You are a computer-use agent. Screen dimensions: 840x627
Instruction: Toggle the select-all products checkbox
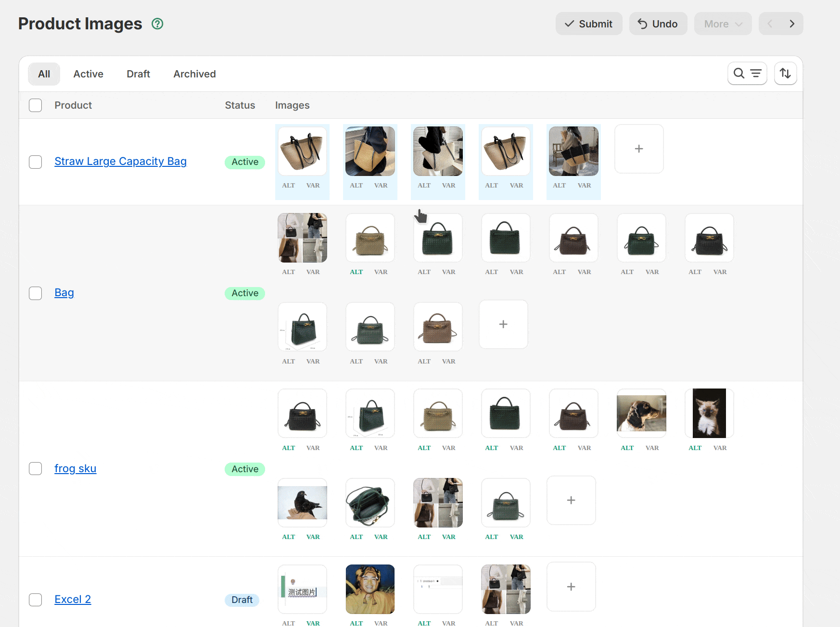(x=36, y=105)
